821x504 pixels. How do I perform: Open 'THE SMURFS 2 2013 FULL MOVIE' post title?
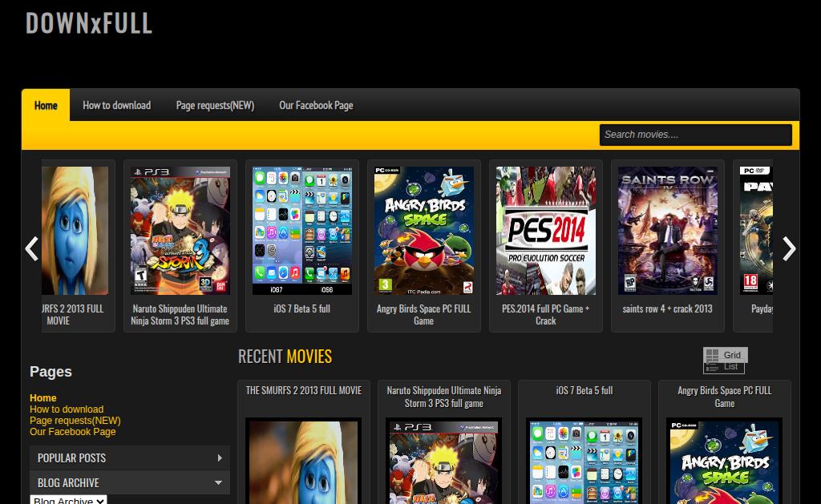click(304, 390)
